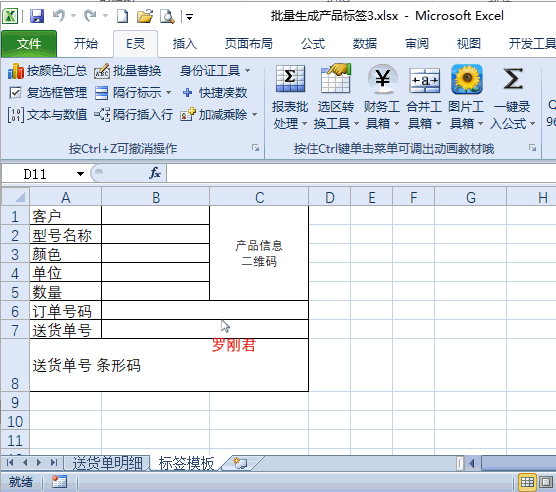Select cell A1 labeled 客户
This screenshot has width=556, height=492.
point(66,216)
